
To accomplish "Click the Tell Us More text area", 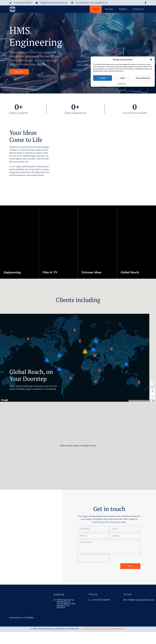I will 109,547.
